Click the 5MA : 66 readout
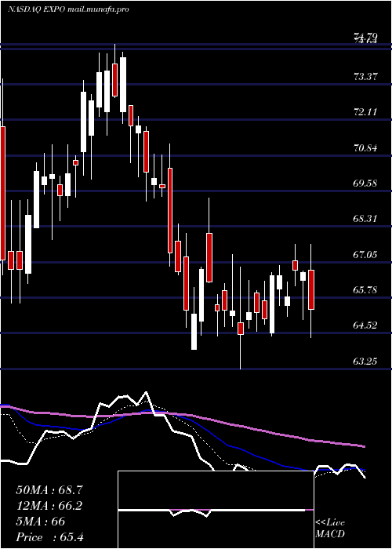Viewport: 392px width, 549px height. (41, 522)
